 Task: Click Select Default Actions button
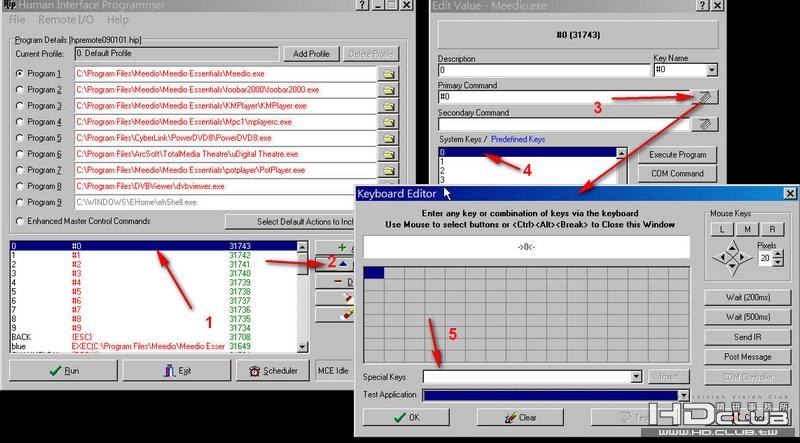tap(290, 222)
